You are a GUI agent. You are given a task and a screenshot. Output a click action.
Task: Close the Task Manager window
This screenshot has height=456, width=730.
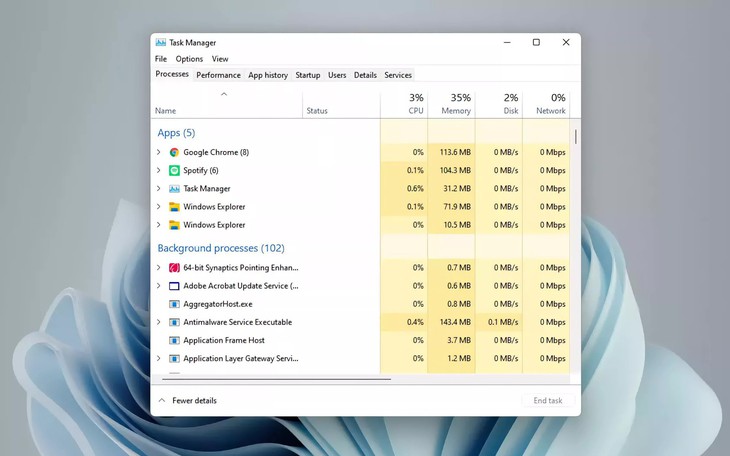click(x=566, y=42)
